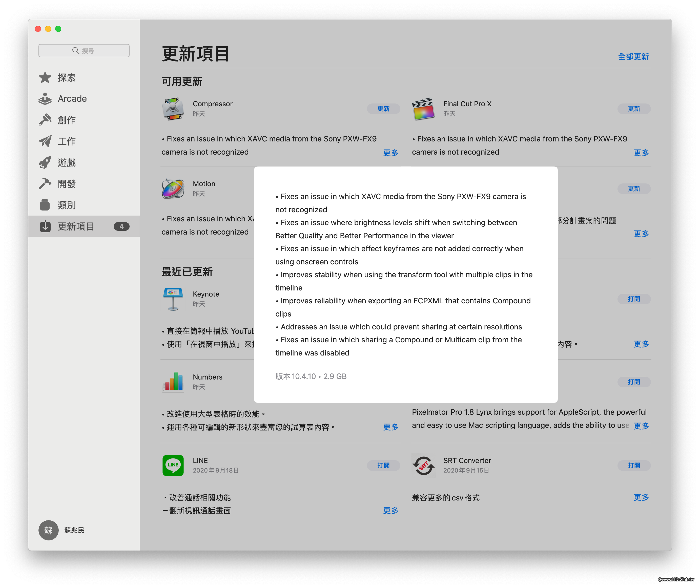Open the Games (遊戲) rocket icon

(45, 163)
